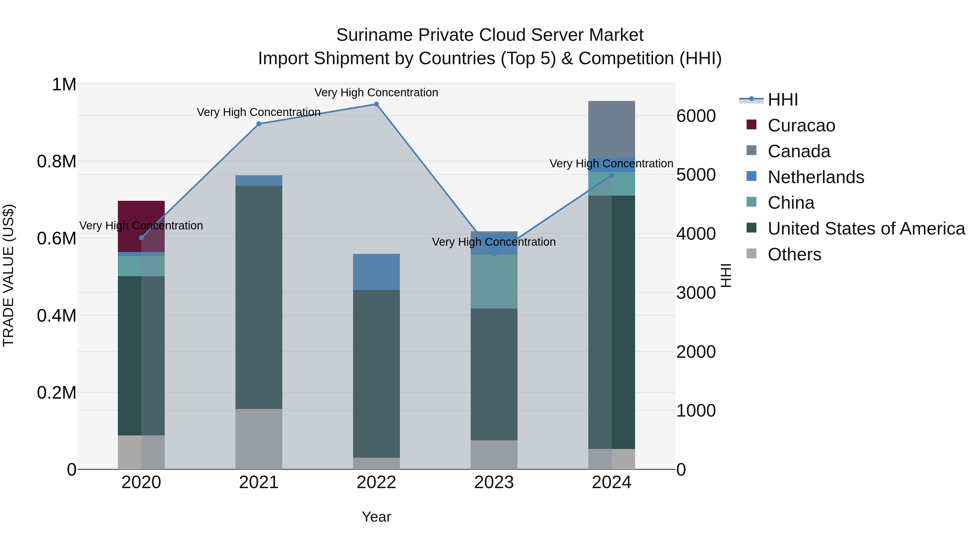Click the Others bar segment in 2023
Image resolution: width=980 pixels, height=551 pixels.
[x=494, y=455]
